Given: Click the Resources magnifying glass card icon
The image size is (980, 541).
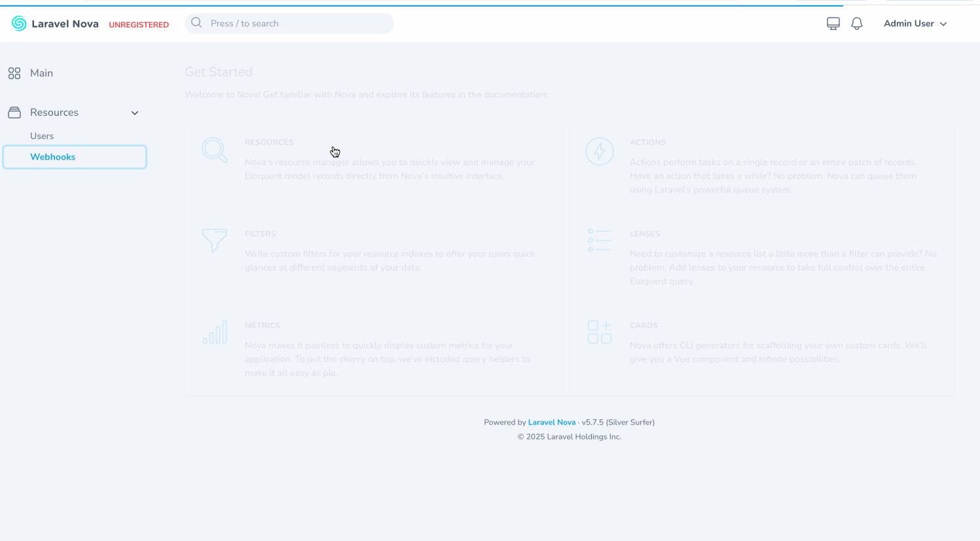Looking at the screenshot, I should pos(215,150).
